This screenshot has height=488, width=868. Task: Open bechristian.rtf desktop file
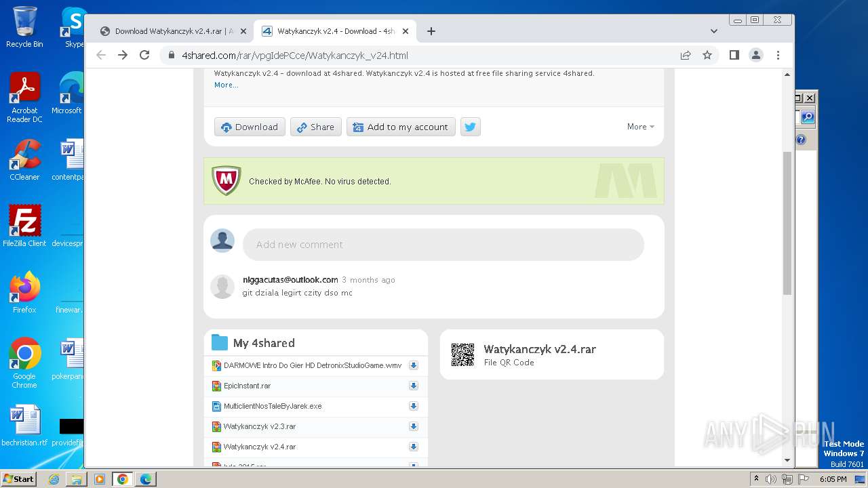pos(24,426)
